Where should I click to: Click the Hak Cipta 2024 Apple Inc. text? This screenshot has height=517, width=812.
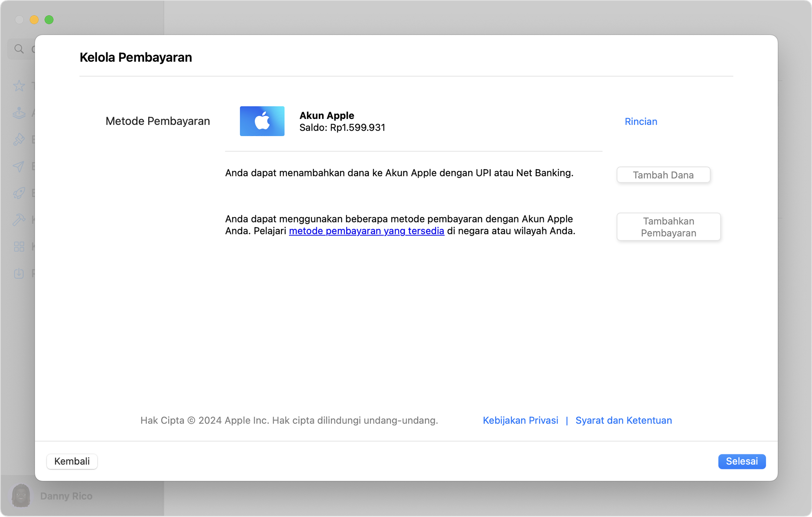pyautogui.click(x=289, y=420)
